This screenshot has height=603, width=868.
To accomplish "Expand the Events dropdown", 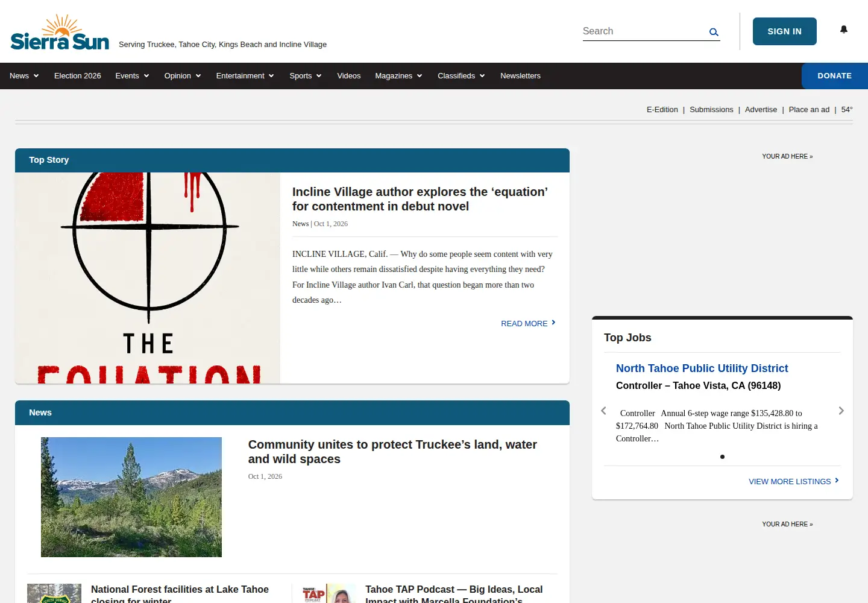I will (x=132, y=76).
